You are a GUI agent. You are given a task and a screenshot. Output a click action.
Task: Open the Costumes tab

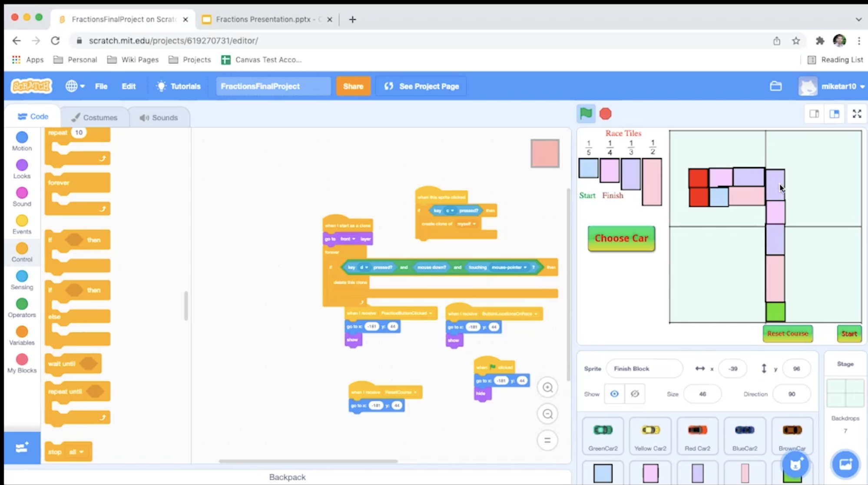click(x=94, y=117)
